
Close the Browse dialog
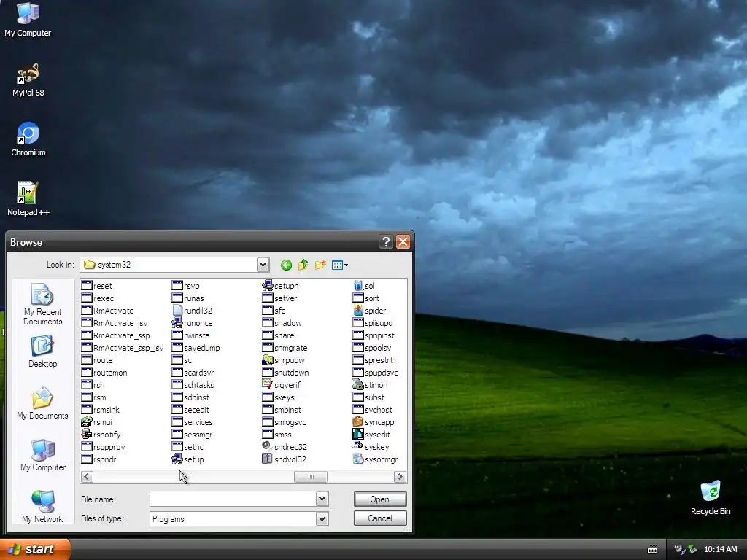[x=403, y=242]
